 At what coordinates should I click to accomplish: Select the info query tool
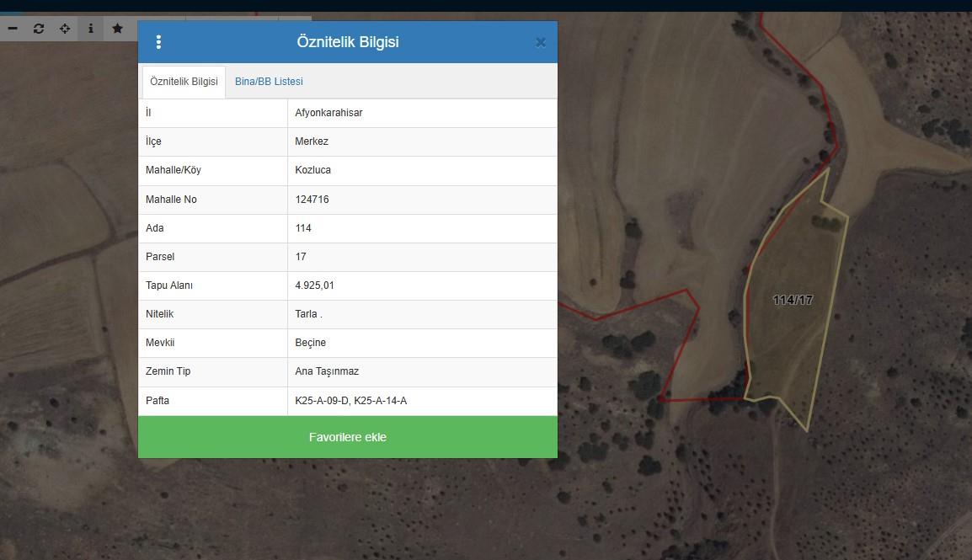click(91, 29)
